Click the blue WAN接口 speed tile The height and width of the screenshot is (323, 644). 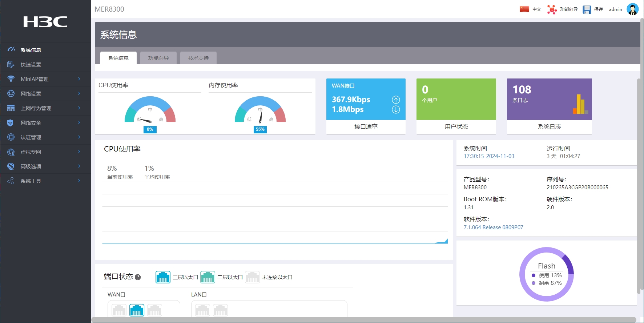(366, 99)
